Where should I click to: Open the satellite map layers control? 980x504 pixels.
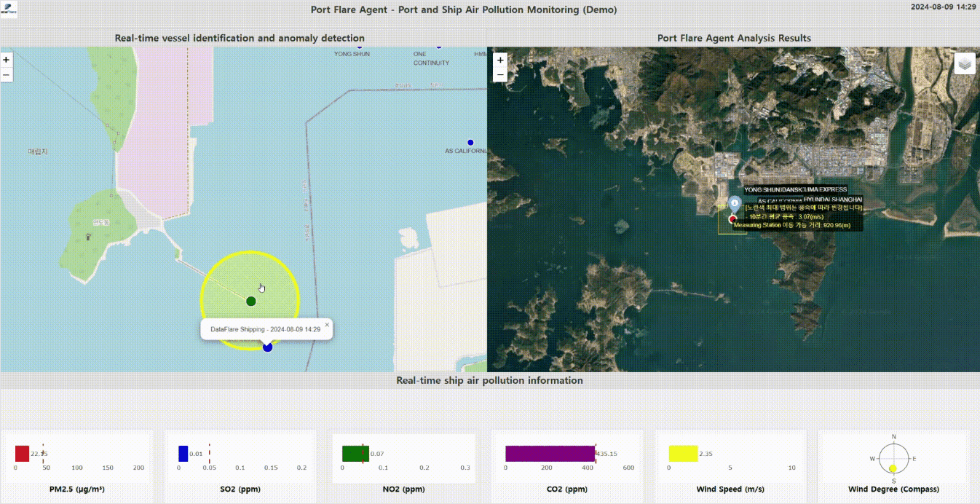point(965,64)
